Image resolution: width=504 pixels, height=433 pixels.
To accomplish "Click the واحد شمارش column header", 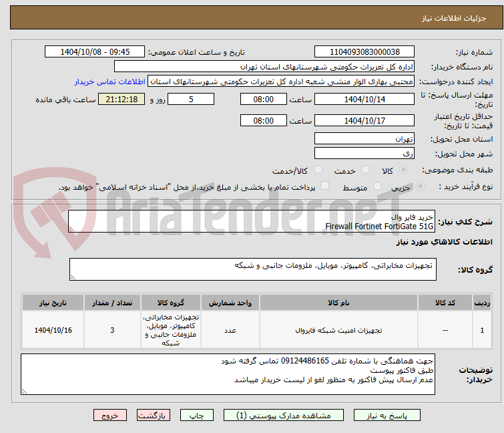I will point(230,303).
